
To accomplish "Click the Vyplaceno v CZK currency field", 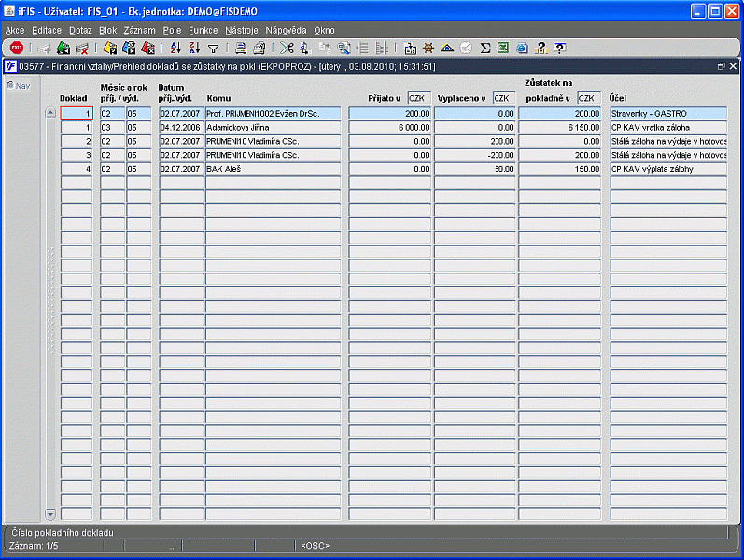I will point(504,98).
